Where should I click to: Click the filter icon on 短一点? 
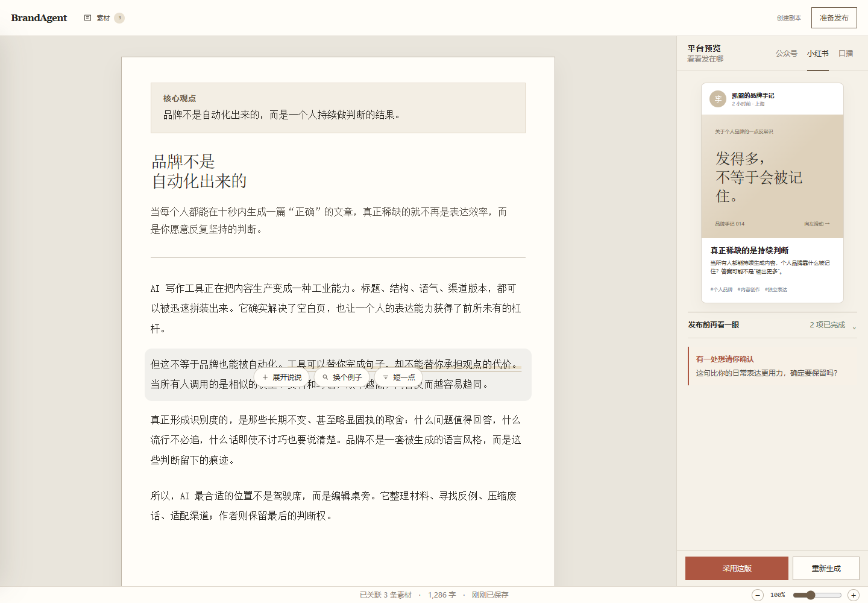point(386,377)
